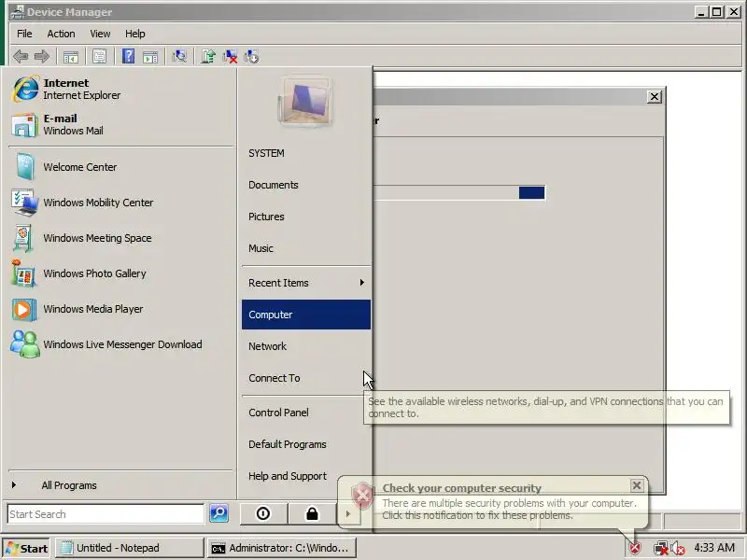Image resolution: width=747 pixels, height=560 pixels.
Task: Click the 4:33 AM taskbar clock
Action: [714, 548]
